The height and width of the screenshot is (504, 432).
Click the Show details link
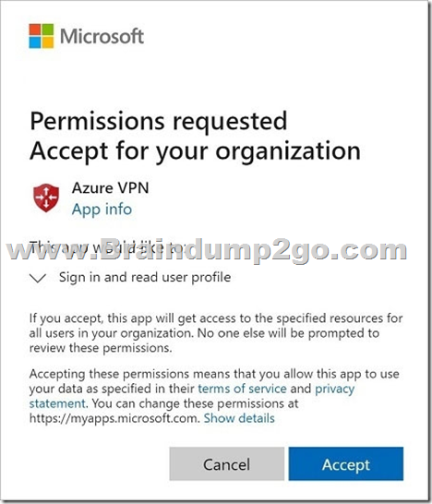pyautogui.click(x=239, y=418)
